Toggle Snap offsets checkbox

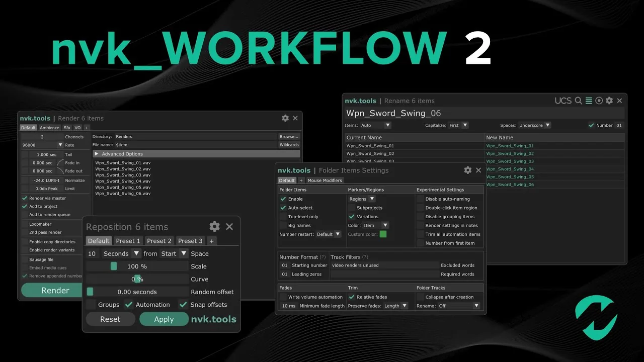click(183, 305)
